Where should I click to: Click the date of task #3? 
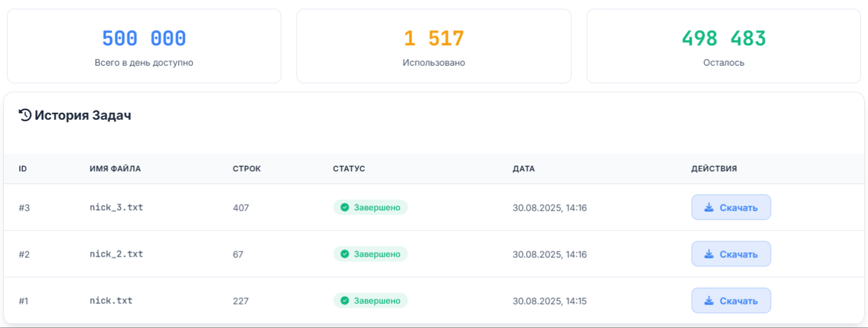tap(550, 208)
